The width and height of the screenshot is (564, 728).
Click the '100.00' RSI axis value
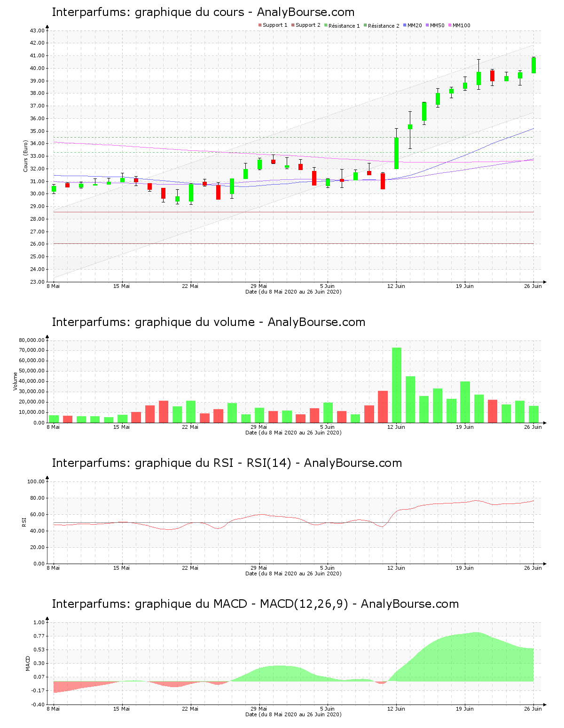[36, 481]
